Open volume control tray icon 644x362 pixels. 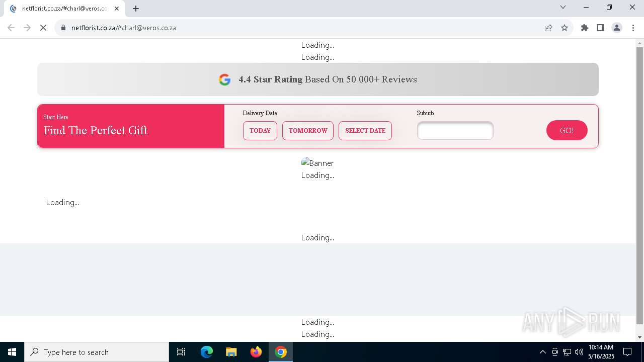[x=579, y=352]
